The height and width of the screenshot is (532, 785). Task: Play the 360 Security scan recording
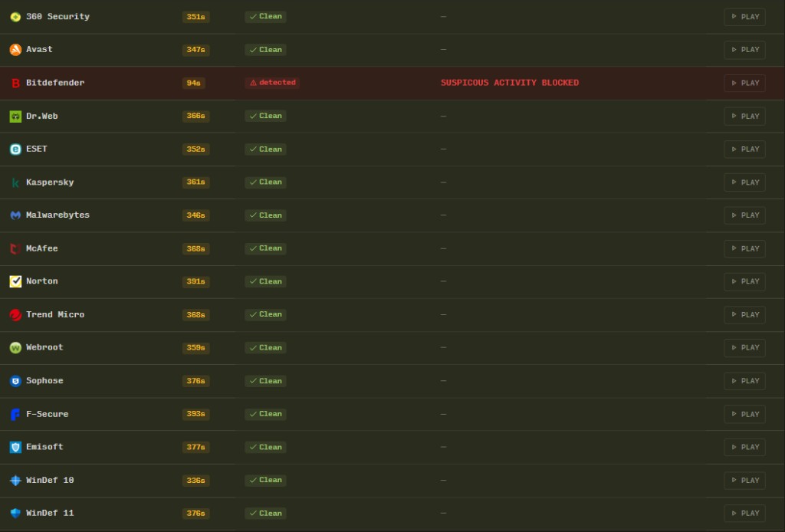click(744, 17)
